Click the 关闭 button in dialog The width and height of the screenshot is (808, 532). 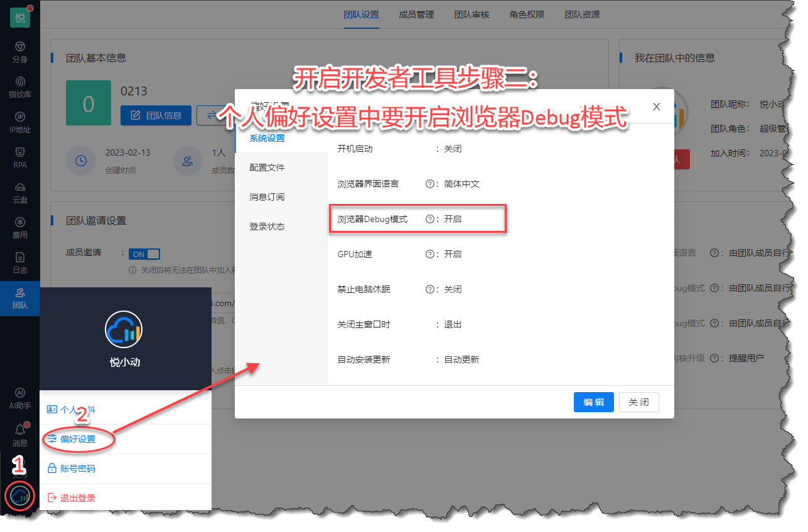(x=638, y=402)
